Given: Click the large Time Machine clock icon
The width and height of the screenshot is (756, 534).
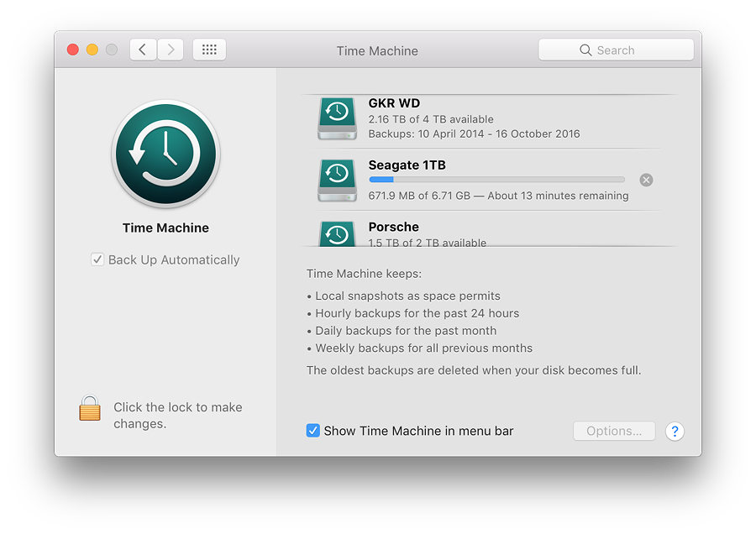Looking at the screenshot, I should pos(165,154).
